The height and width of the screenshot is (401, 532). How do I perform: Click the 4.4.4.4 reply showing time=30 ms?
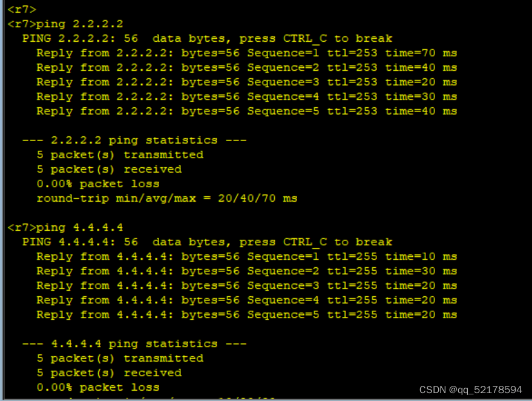pos(246,271)
